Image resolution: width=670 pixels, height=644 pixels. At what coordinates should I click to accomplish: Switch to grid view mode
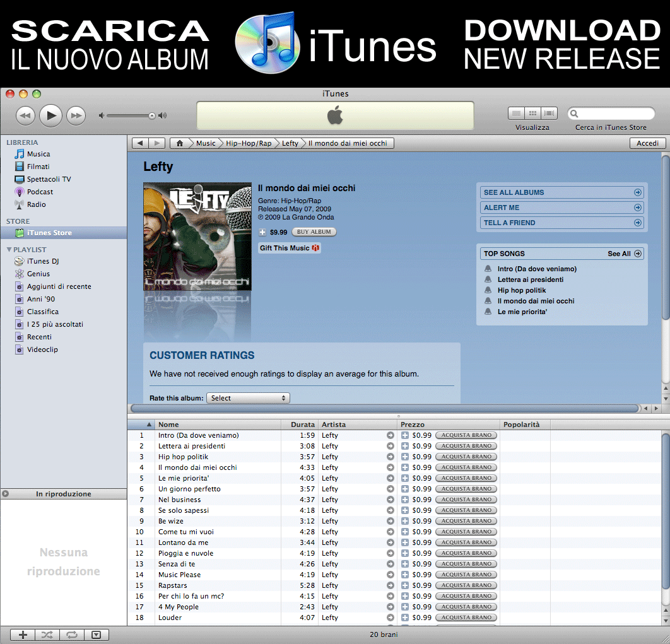[532, 114]
